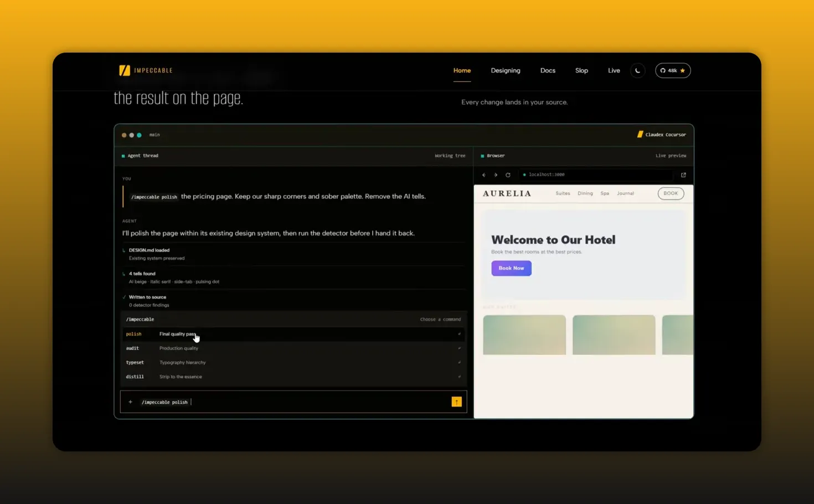The height and width of the screenshot is (504, 814).
Task: Select the polish command row
Action: pos(293,334)
